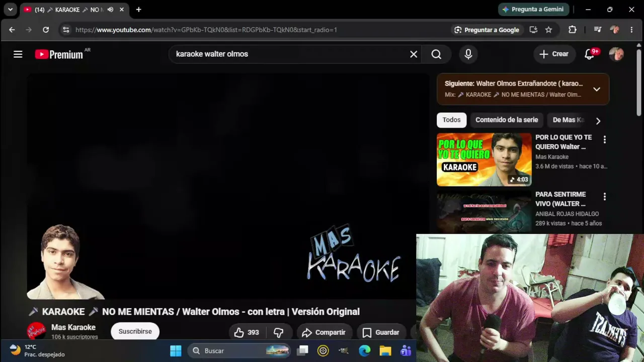This screenshot has height=362, width=644.
Task: Open the Windows Start menu
Action: [x=176, y=351]
